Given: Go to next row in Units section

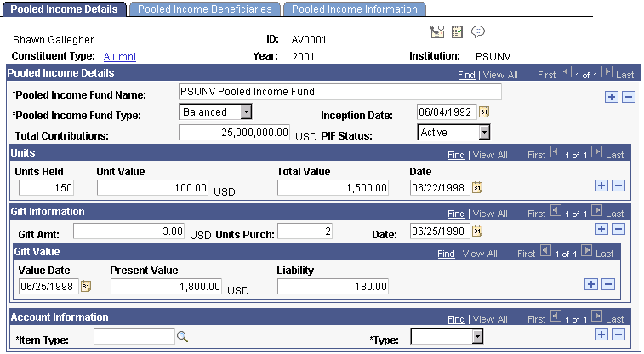Looking at the screenshot, I should pos(597,152).
